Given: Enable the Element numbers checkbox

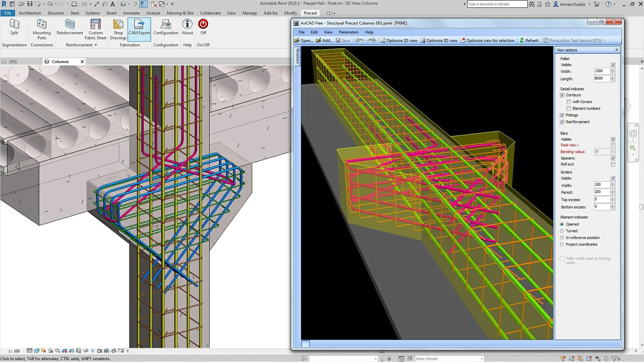Looking at the screenshot, I should tap(569, 109).
